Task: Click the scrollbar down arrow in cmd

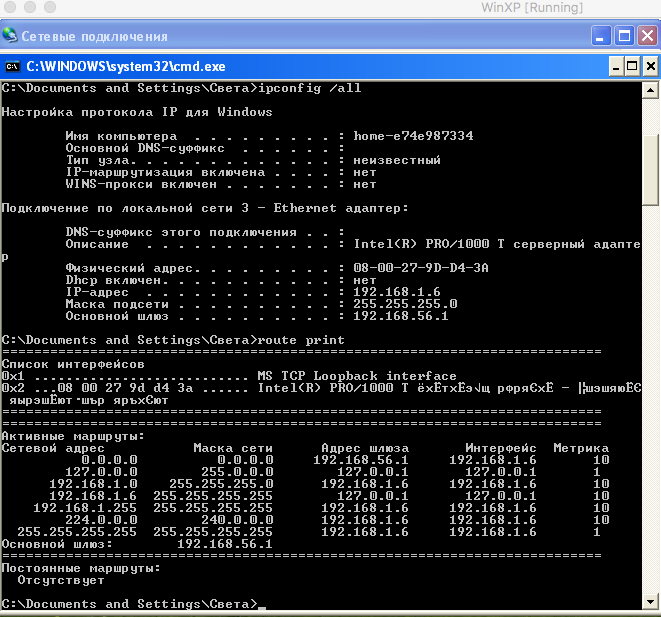Action: 650,601
